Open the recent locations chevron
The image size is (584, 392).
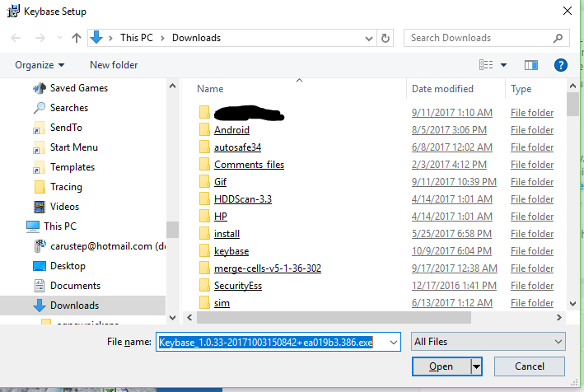59,38
